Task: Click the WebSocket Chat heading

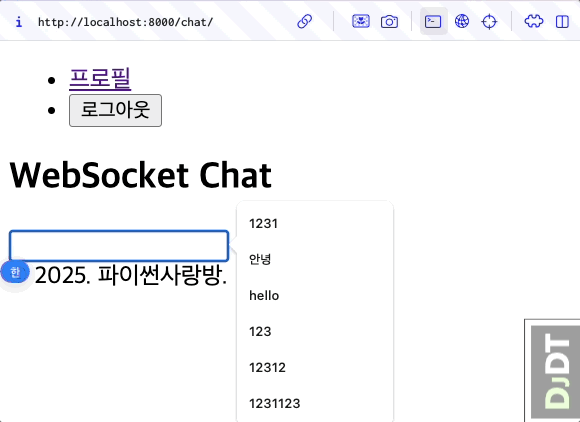Action: [141, 175]
